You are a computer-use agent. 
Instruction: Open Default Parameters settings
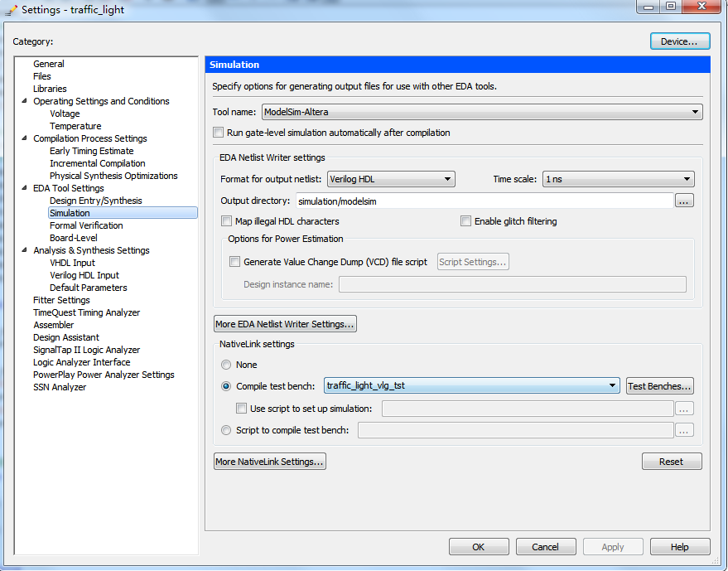pos(89,288)
